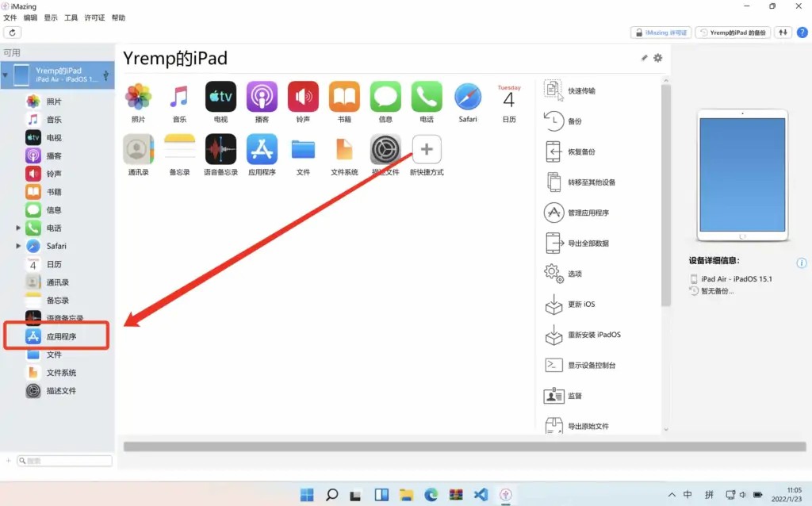This screenshot has height=506, width=812.
Task: Edit device name with the pencil icon
Action: pyautogui.click(x=644, y=58)
